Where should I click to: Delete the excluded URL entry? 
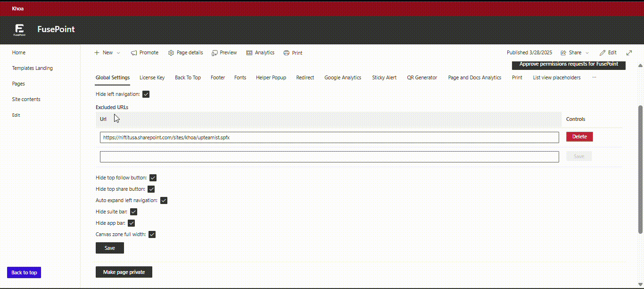tap(579, 136)
